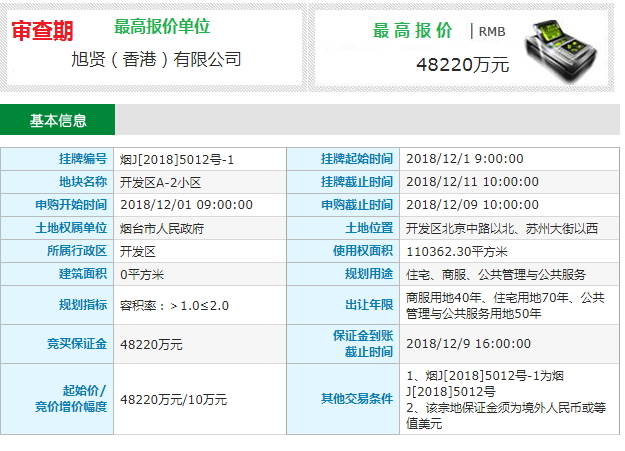
Task: Select the 最高报价 heading
Action: (412, 31)
